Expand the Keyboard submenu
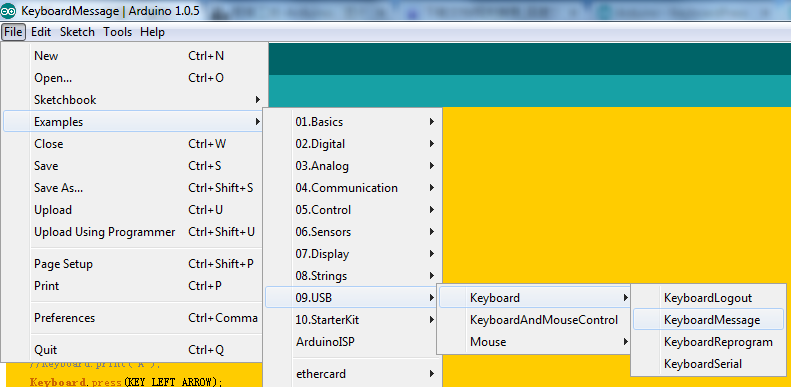 tap(536, 298)
